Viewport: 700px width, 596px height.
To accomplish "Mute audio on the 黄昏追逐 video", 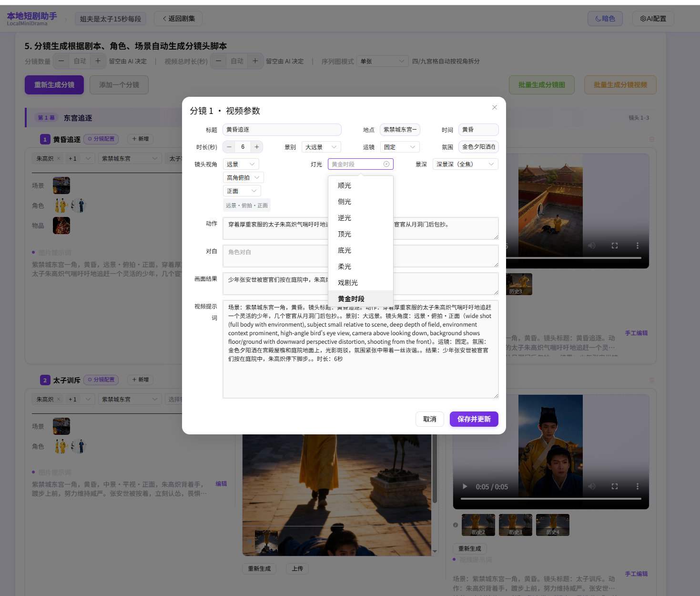I will [592, 245].
